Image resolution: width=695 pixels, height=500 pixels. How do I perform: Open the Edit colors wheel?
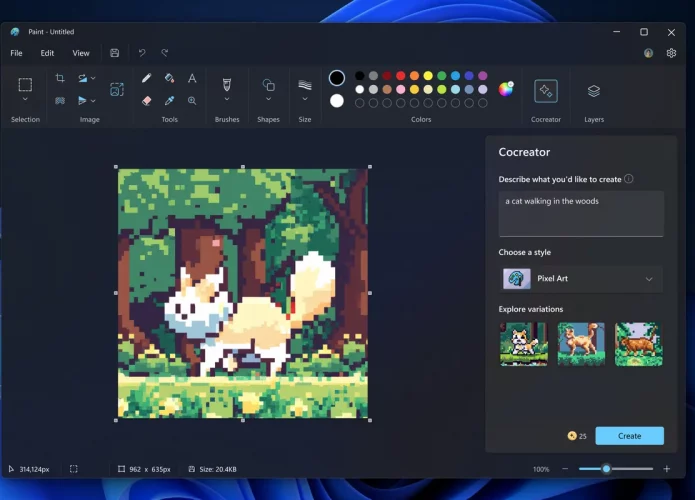click(506, 89)
